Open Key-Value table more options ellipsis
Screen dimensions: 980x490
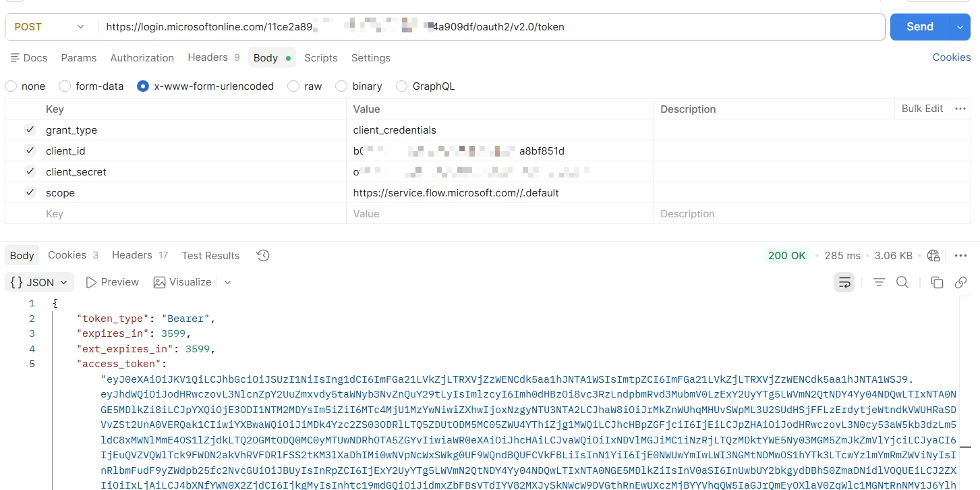click(961, 109)
